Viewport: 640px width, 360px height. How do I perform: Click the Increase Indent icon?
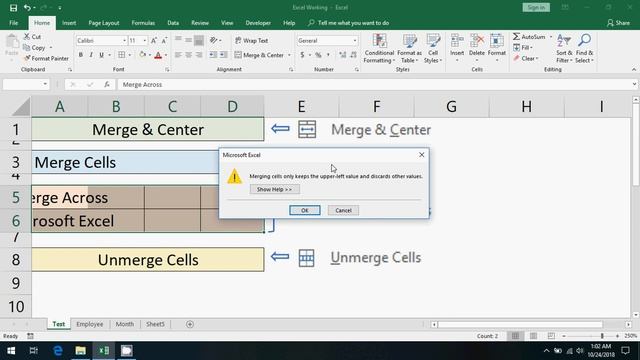coord(224,55)
